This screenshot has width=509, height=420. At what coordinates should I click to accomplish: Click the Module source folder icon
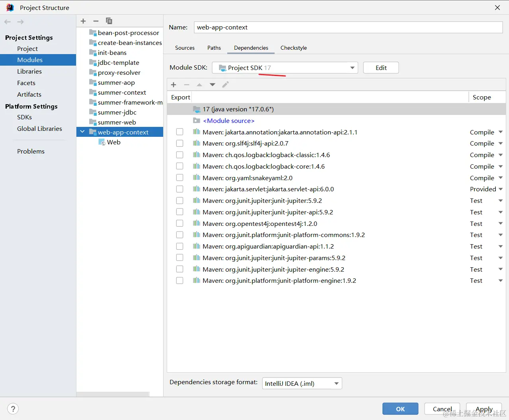[197, 121]
